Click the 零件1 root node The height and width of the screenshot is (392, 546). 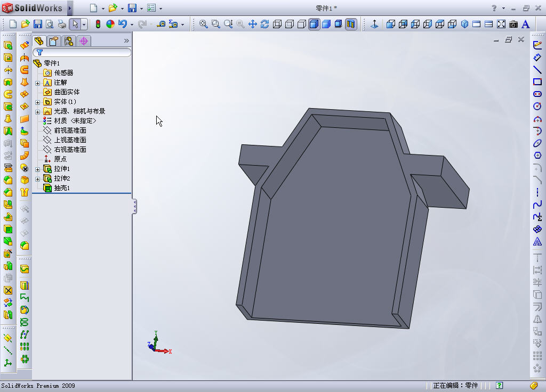tap(52, 63)
